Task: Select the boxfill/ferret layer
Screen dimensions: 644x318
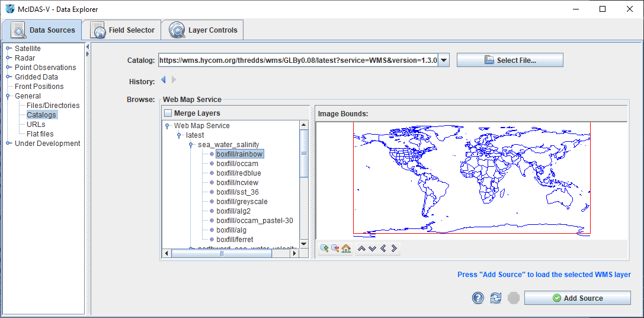Action: point(235,239)
